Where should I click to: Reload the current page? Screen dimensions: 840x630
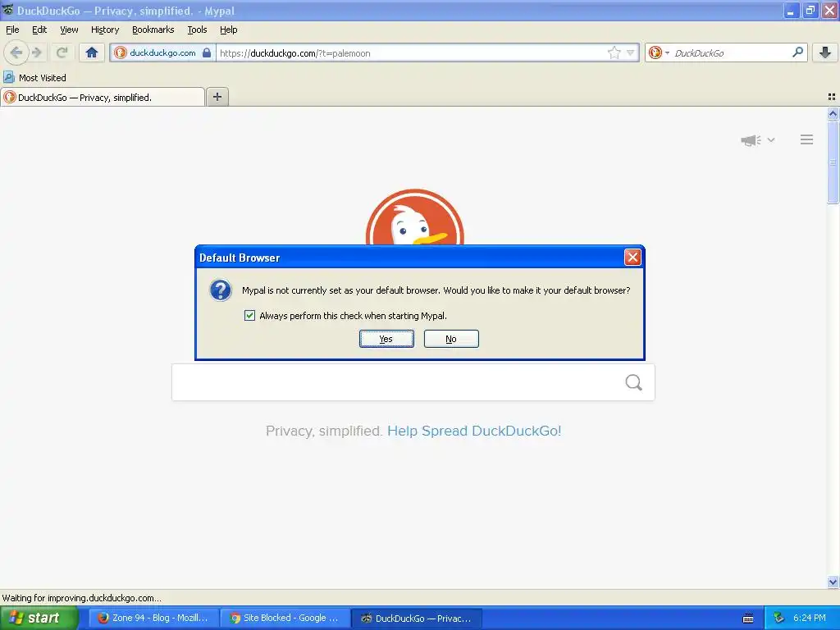click(62, 52)
